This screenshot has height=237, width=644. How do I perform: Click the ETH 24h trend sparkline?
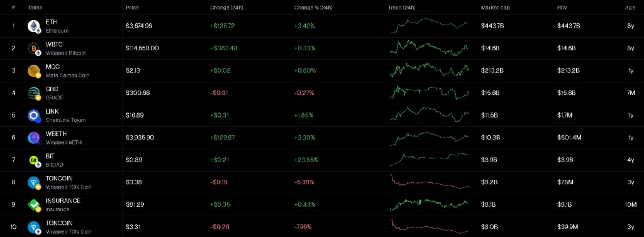pos(429,26)
